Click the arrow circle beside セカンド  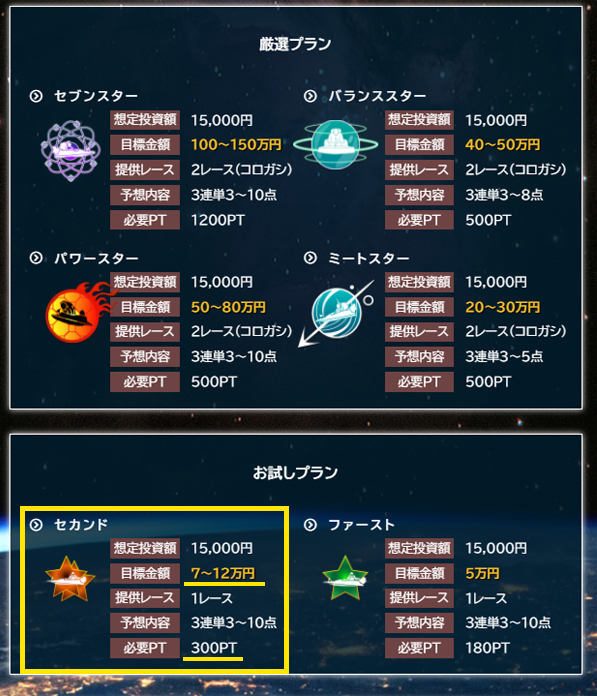(x=36, y=525)
